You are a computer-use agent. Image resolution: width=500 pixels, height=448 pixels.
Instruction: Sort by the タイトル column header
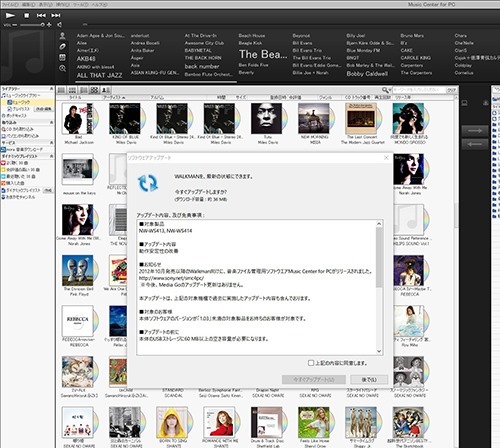(x=75, y=97)
